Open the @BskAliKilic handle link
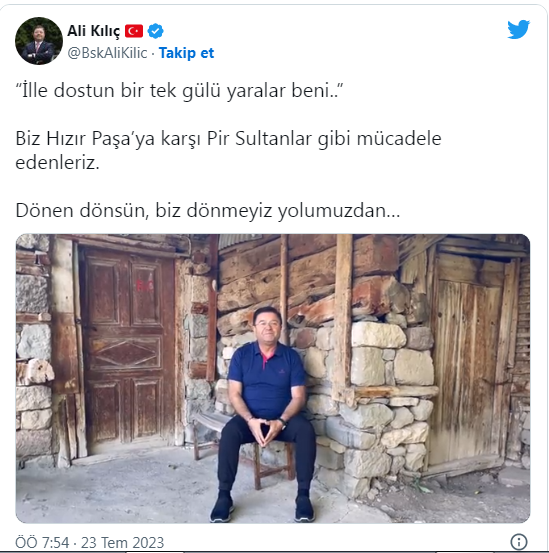The image size is (549, 553). click(x=107, y=53)
